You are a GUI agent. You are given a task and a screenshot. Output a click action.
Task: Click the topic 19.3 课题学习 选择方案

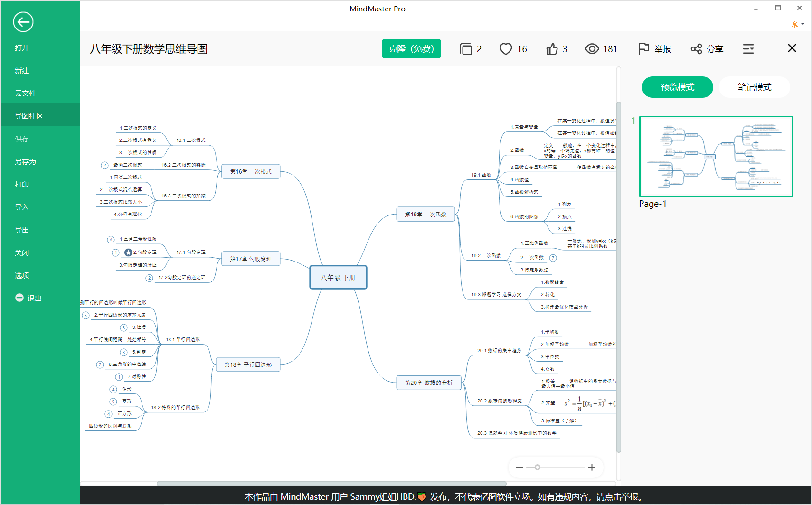(496, 295)
